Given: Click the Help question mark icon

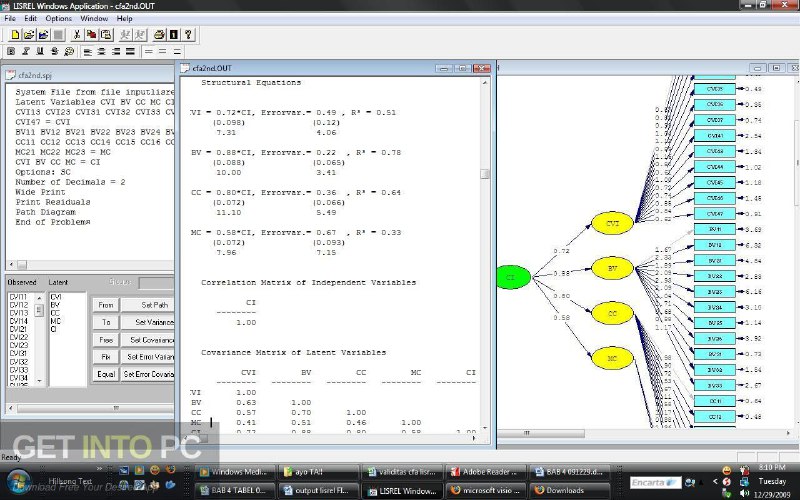Looking at the screenshot, I should [188, 35].
